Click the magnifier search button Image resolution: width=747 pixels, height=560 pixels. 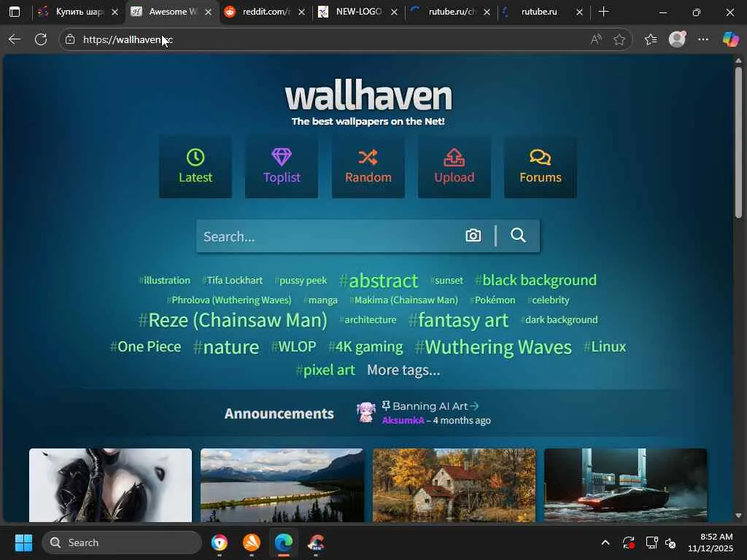tap(519, 236)
